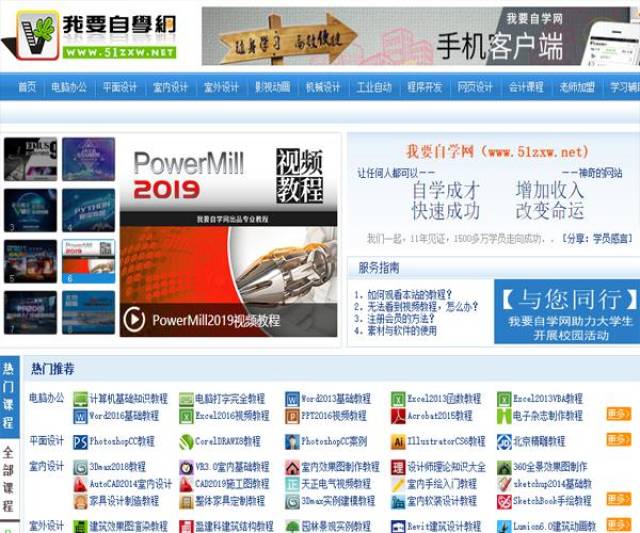
Task: Click the CAD2019施工图教程 icon
Action: click(x=186, y=484)
